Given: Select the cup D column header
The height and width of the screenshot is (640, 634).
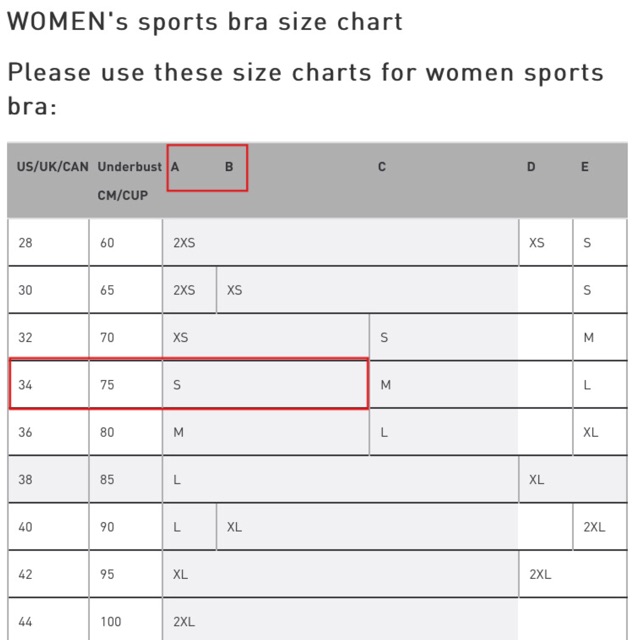Looking at the screenshot, I should coord(531,167).
